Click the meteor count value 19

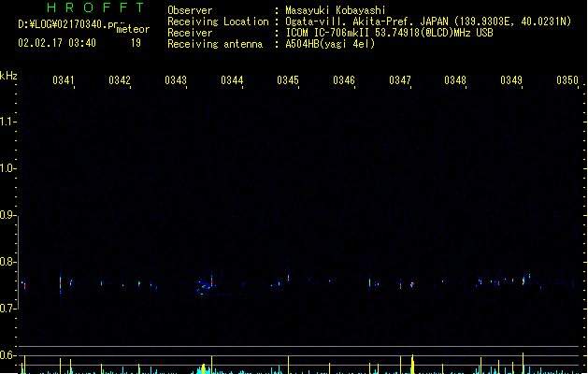coord(136,43)
